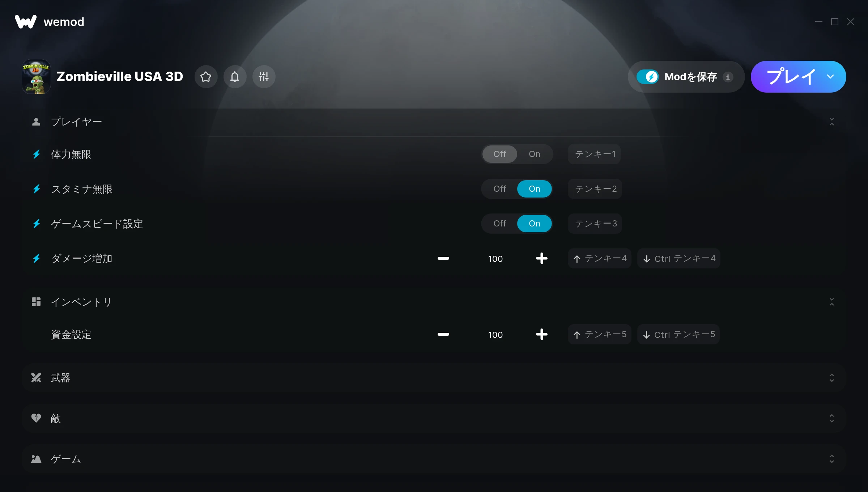Turn Off the スタミナ無限 cheat

[x=500, y=189]
